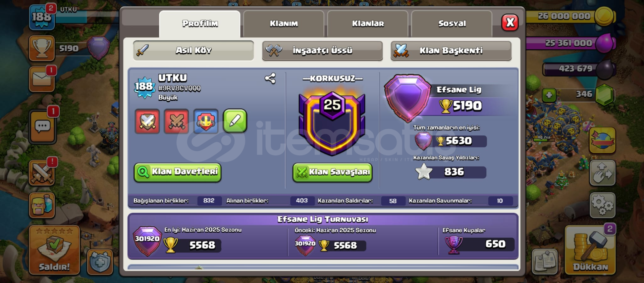Add gems with the green plus
Image resolution: width=644 pixels, height=283 pixels.
click(x=549, y=95)
